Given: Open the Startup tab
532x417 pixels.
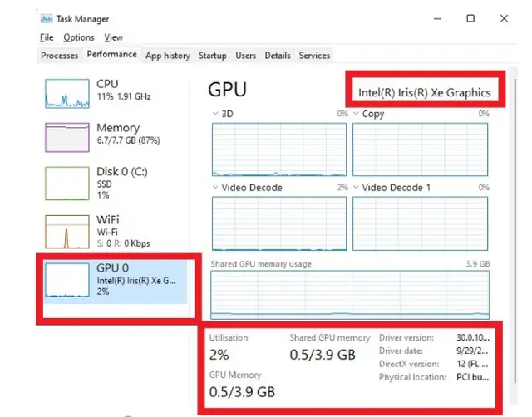Looking at the screenshot, I should click(x=213, y=56).
